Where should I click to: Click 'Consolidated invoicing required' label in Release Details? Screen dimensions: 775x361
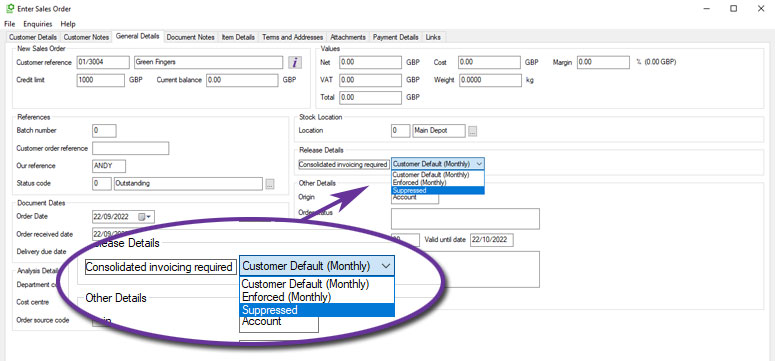[344, 164]
